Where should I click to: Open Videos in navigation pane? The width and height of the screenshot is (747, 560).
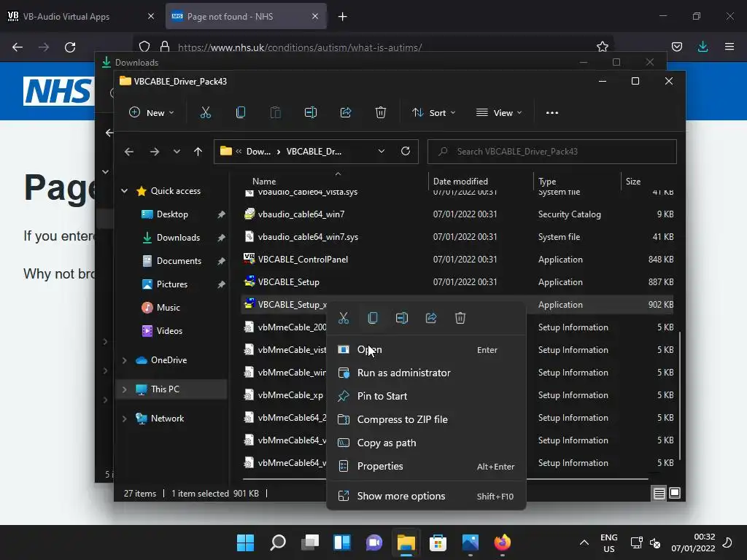pyautogui.click(x=169, y=331)
